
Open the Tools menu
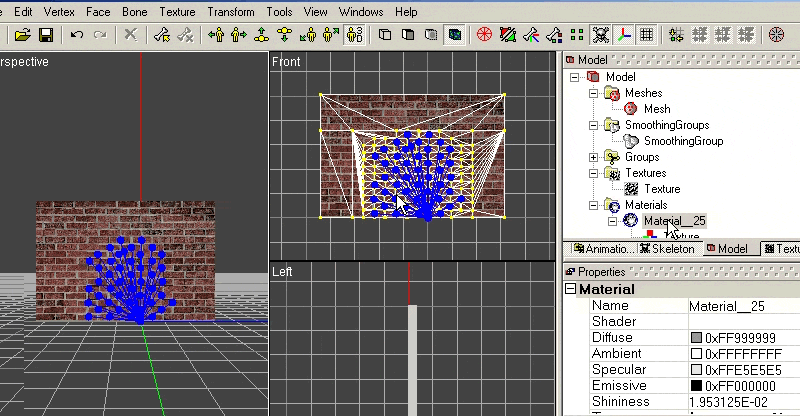point(279,12)
